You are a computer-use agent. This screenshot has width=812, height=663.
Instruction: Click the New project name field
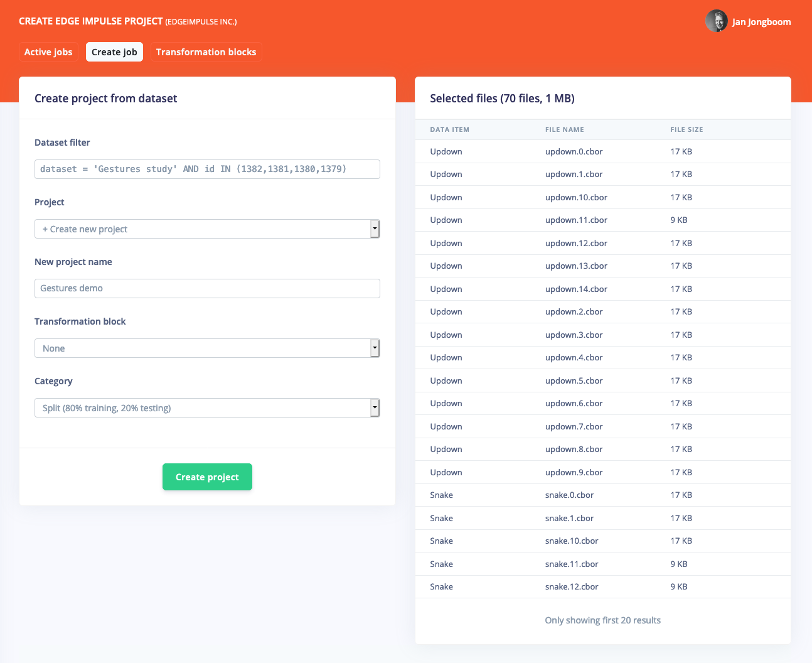[207, 288]
